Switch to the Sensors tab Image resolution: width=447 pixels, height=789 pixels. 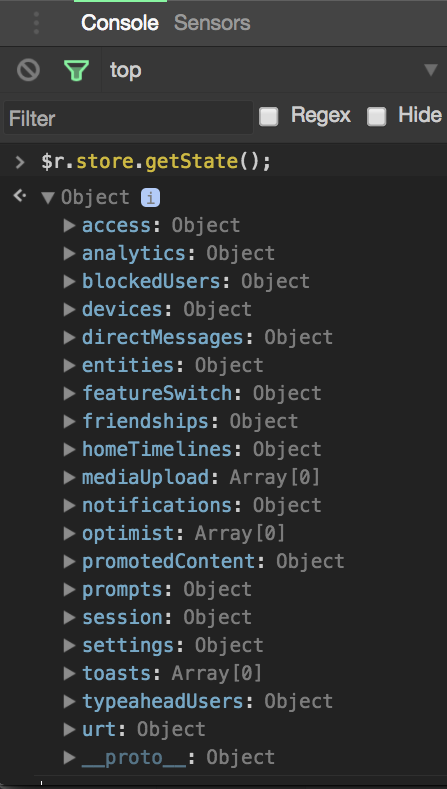(212, 23)
